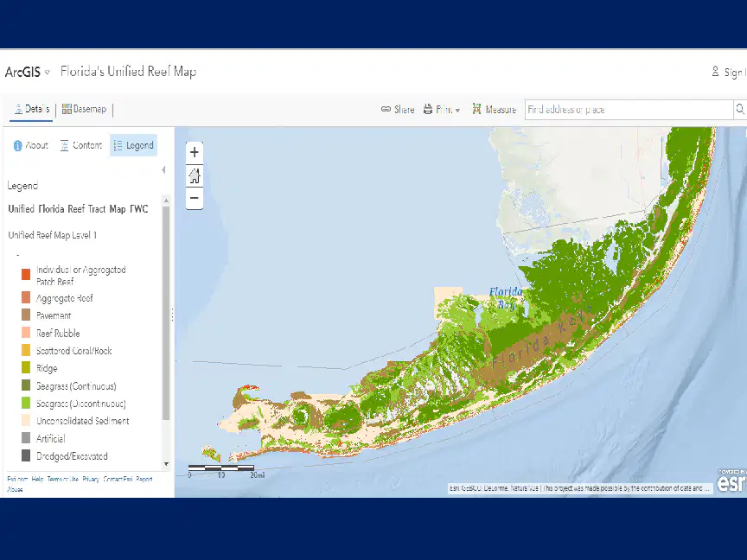Zoom in on the reef map
Image resolution: width=747 pixels, height=560 pixels.
point(195,152)
